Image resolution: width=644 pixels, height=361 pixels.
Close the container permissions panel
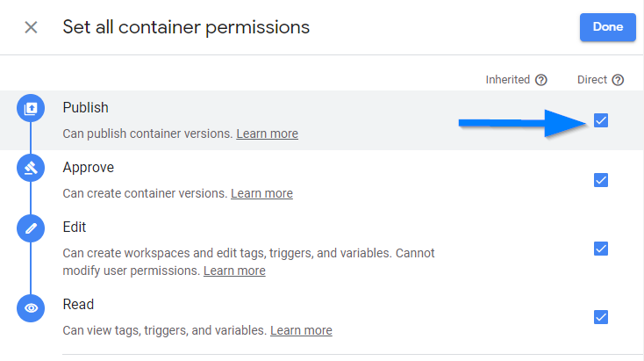pyautogui.click(x=31, y=27)
